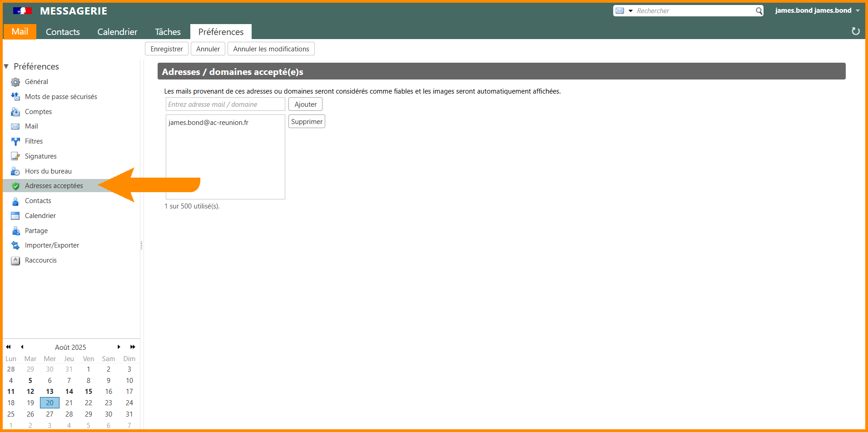This screenshot has height=432, width=868.
Task: Switch to the Calendrier tab
Action: point(117,32)
